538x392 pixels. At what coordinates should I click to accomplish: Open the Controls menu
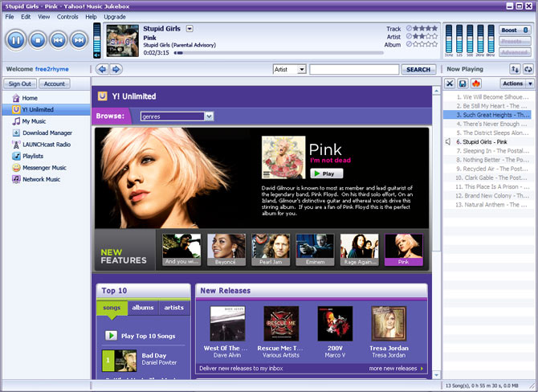tap(67, 16)
